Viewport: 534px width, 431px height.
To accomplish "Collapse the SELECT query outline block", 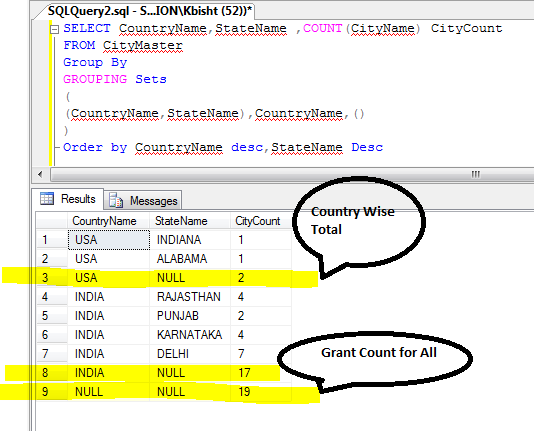I will [54, 30].
